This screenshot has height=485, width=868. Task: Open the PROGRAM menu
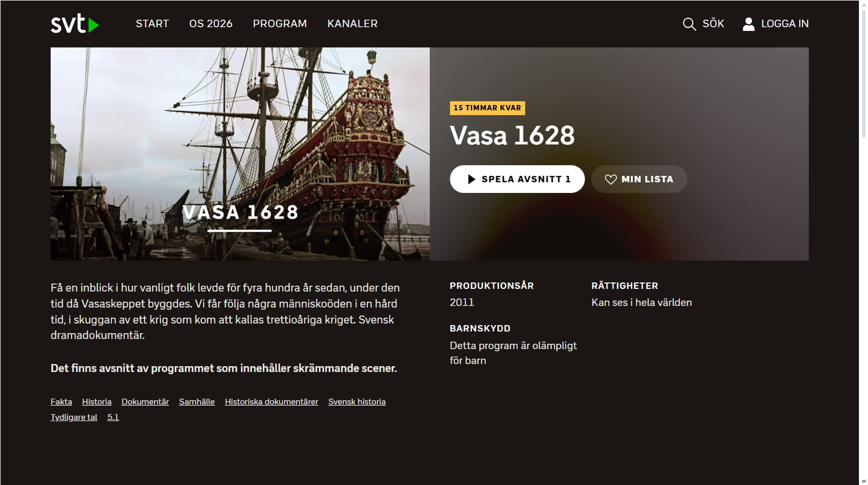pyautogui.click(x=280, y=23)
